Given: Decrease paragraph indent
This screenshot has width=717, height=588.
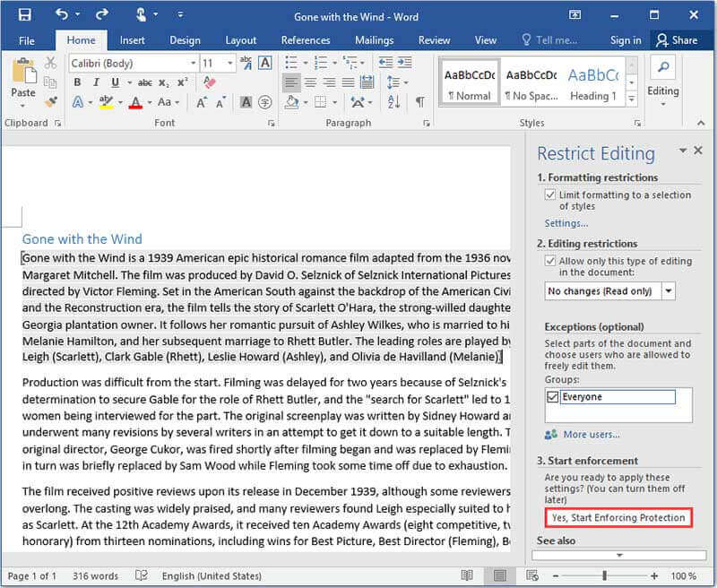Looking at the screenshot, I should [385, 63].
